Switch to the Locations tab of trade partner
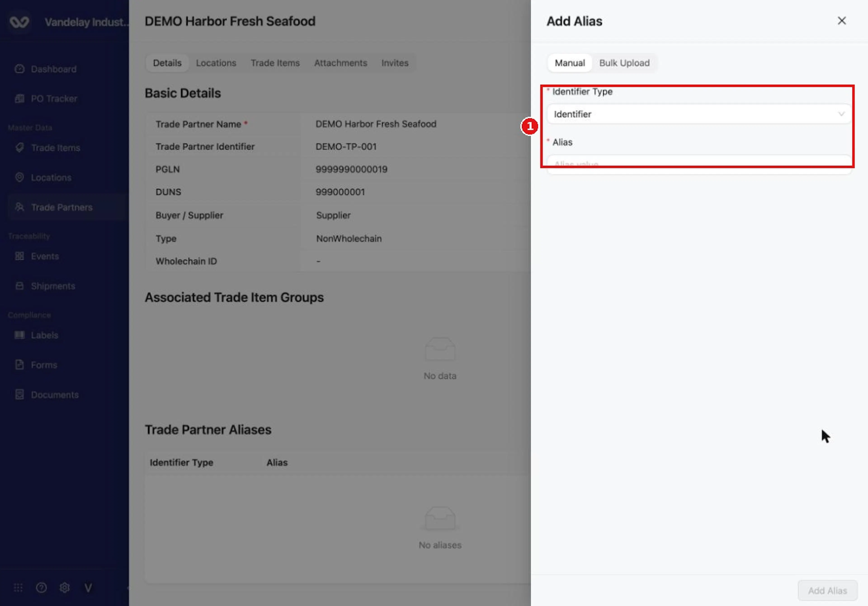The height and width of the screenshot is (606, 868). (216, 63)
